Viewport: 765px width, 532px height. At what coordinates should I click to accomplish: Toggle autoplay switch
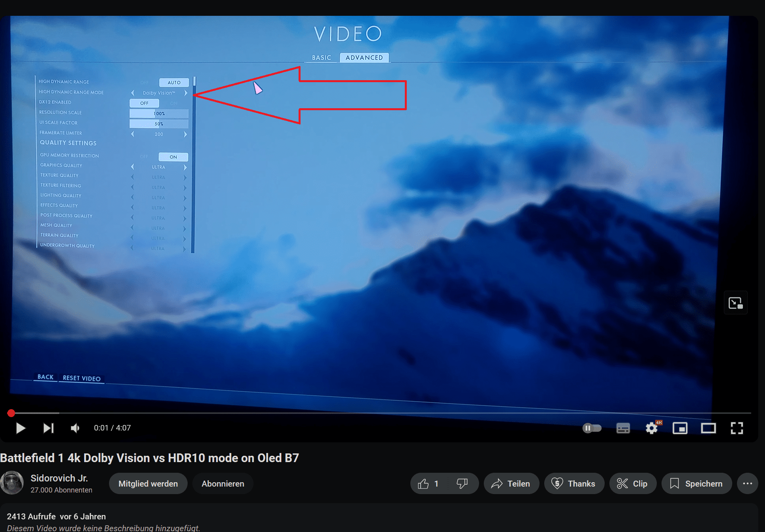592,428
